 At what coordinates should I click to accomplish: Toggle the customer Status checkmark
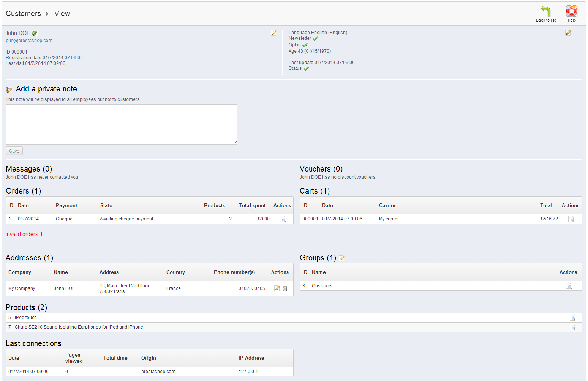pyautogui.click(x=306, y=69)
